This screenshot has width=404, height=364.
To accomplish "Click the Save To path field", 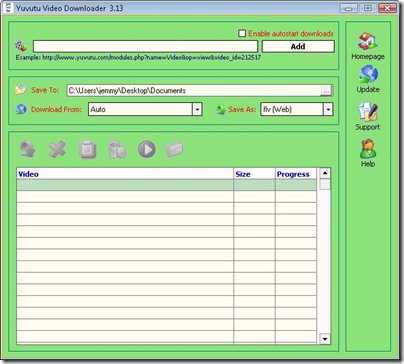I will [x=194, y=91].
